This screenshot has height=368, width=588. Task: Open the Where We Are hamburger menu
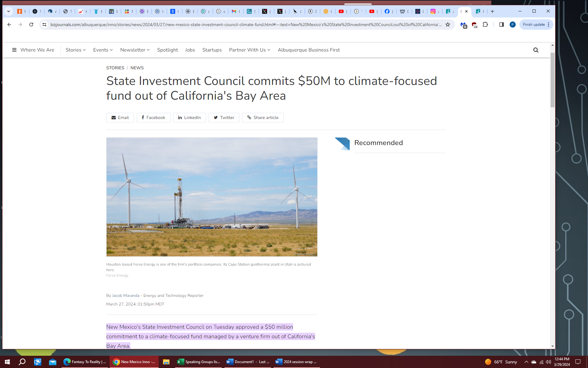click(x=14, y=50)
